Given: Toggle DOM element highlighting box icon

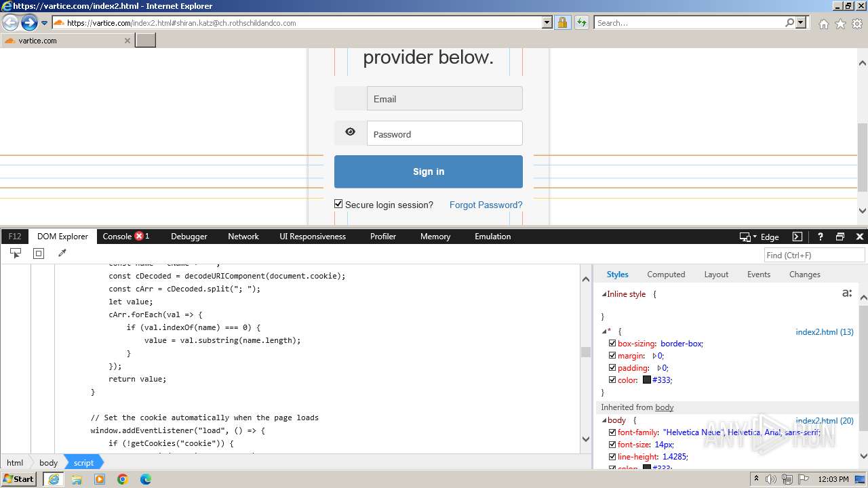Looking at the screenshot, I should (x=39, y=253).
